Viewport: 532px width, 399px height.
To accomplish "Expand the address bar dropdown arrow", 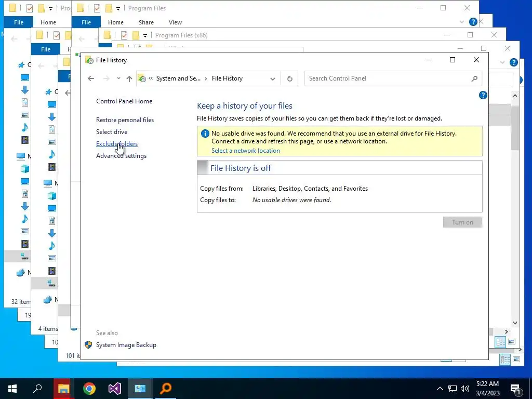I will click(x=272, y=79).
